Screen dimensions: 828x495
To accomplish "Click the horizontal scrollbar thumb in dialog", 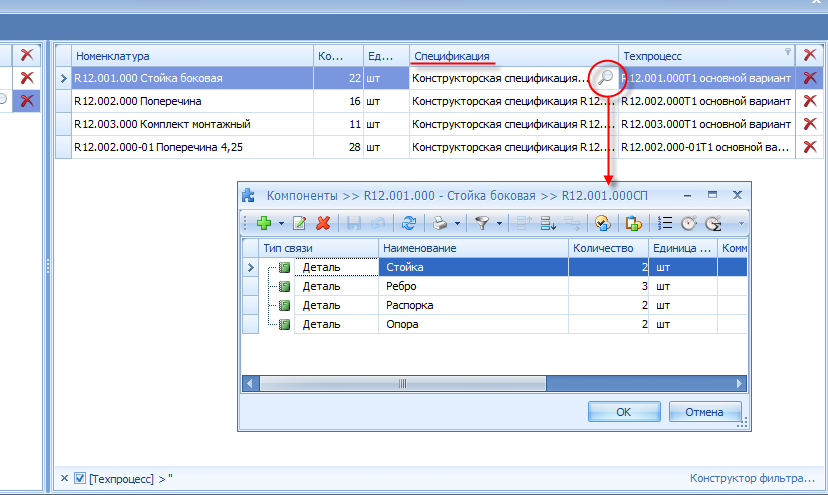I will [x=403, y=384].
